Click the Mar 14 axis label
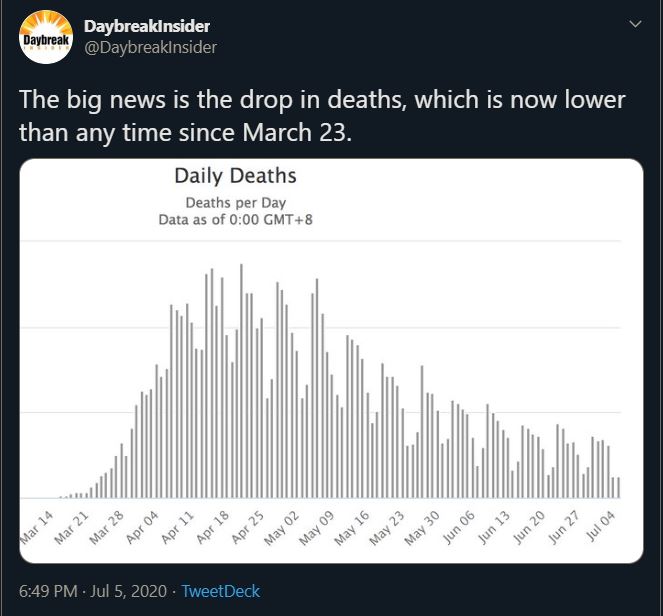The height and width of the screenshot is (616, 663). coord(37,527)
